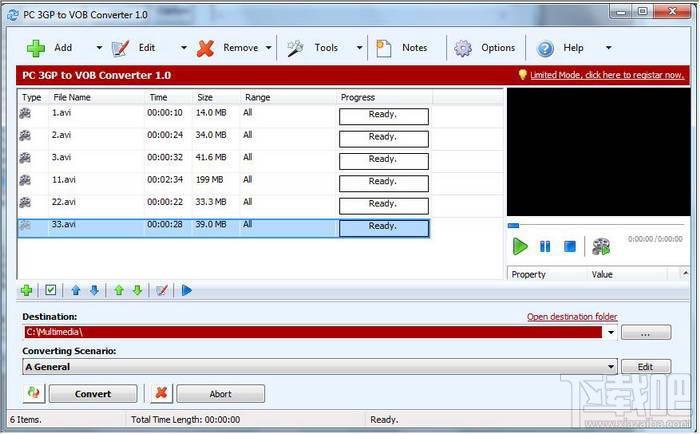The height and width of the screenshot is (434, 700).
Task: Click the C:\Multimedia\ destination field
Action: (313, 332)
